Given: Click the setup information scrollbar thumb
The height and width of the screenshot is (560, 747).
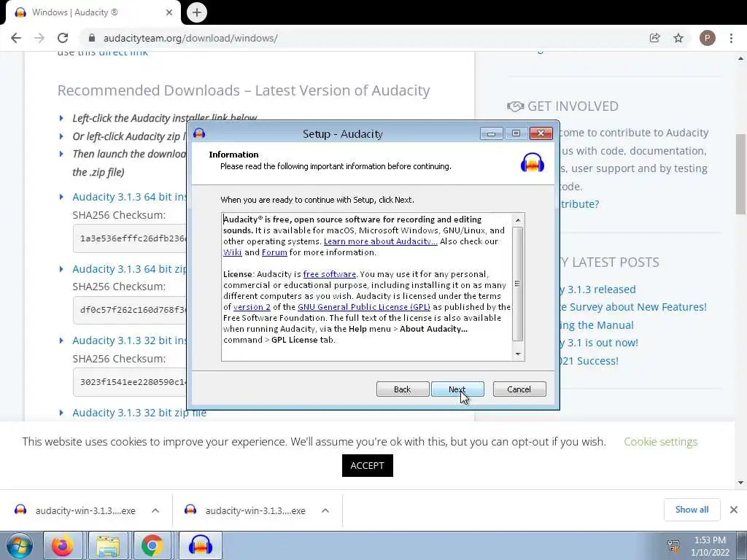Looking at the screenshot, I should (518, 284).
